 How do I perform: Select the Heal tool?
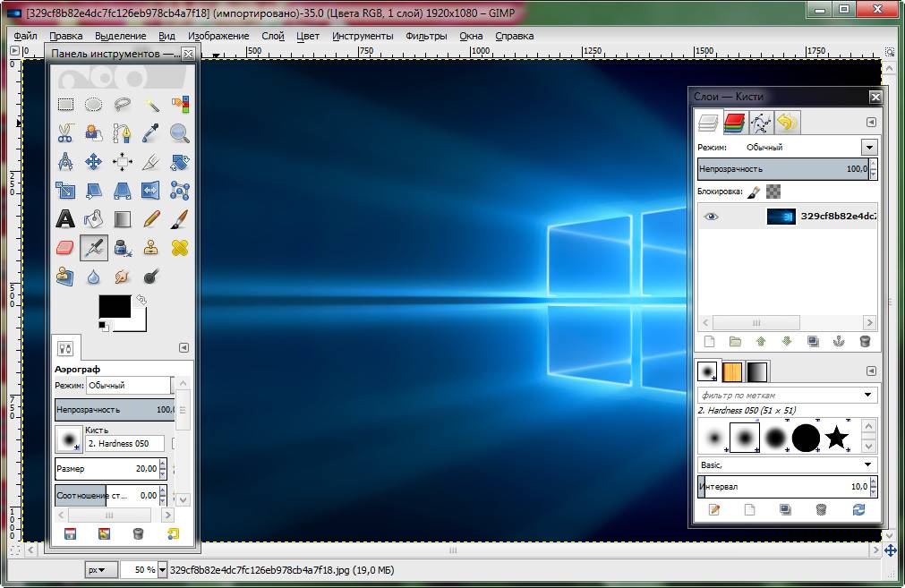point(180,248)
